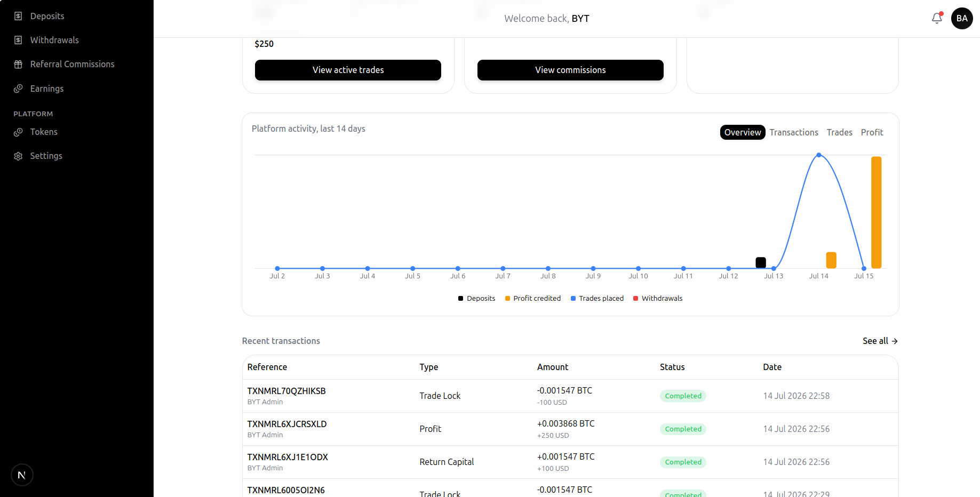Click Completed badge on the Profit row

pyautogui.click(x=683, y=429)
